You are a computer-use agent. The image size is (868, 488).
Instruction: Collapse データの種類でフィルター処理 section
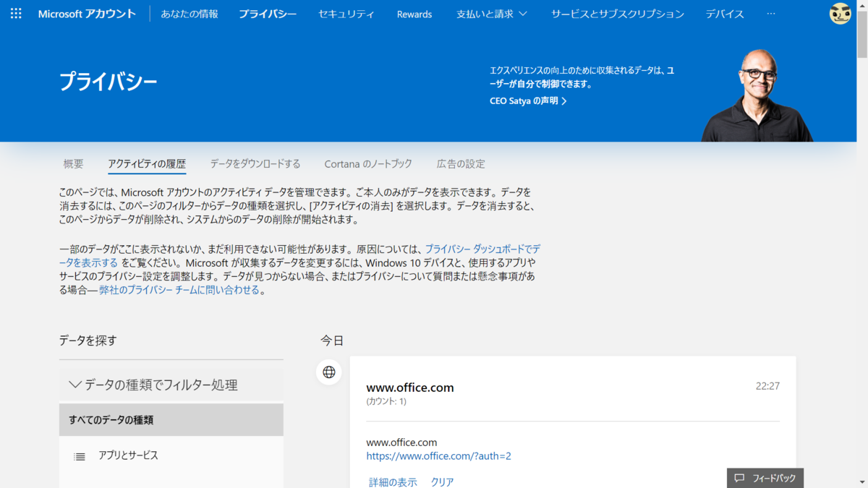tap(171, 385)
